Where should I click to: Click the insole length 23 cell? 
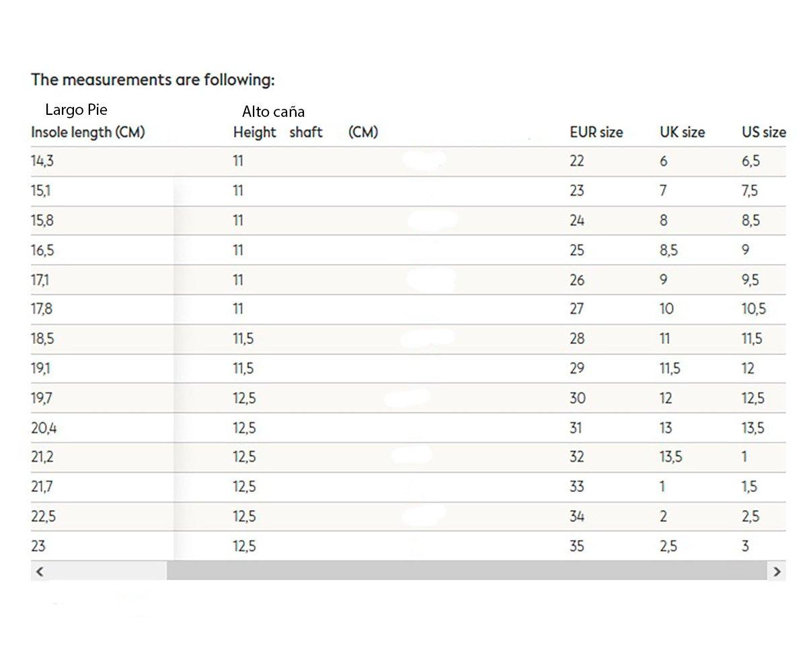click(38, 546)
